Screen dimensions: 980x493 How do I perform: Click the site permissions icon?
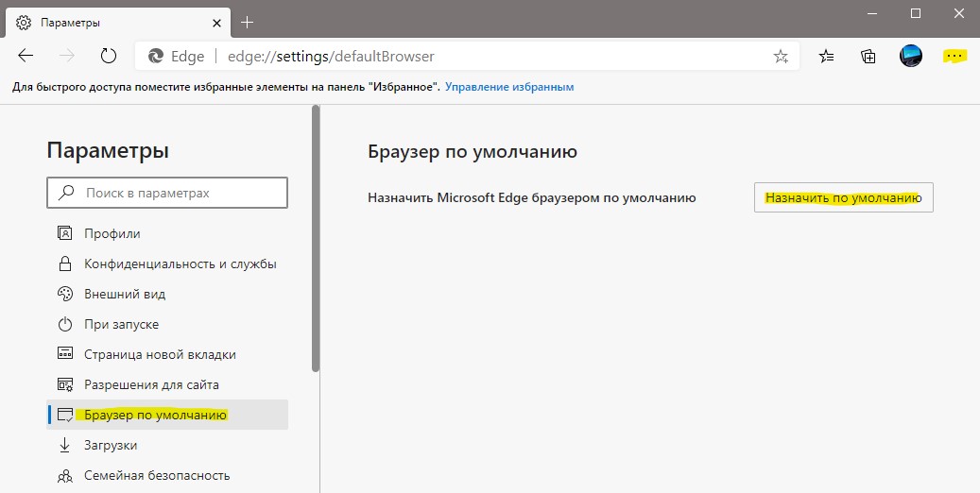tap(64, 384)
